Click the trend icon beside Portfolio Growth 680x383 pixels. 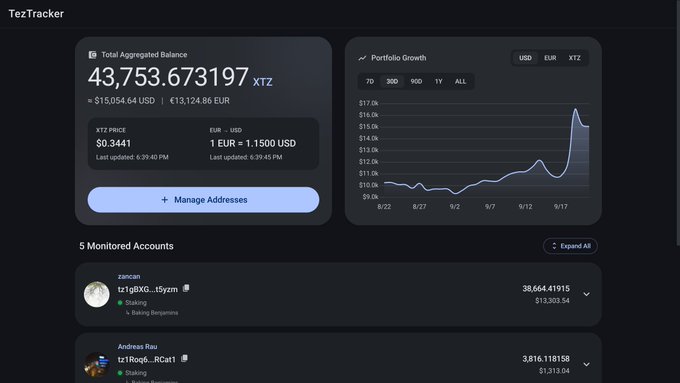362,58
